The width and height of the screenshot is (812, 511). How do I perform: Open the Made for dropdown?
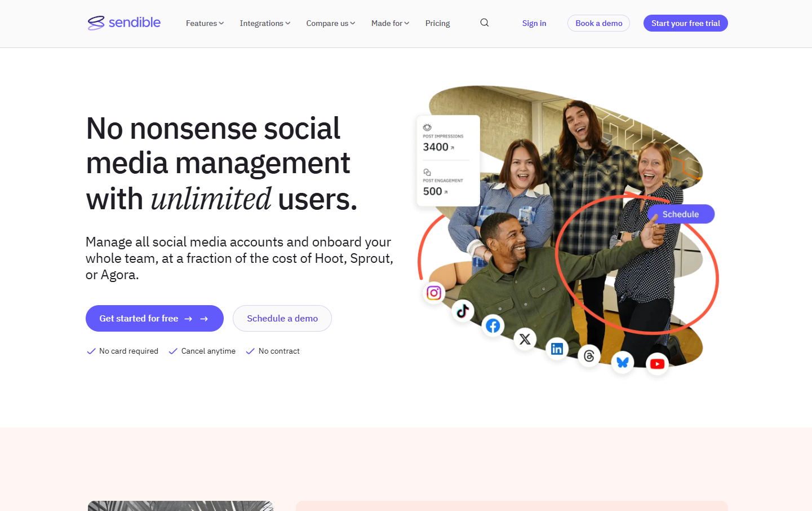point(390,23)
